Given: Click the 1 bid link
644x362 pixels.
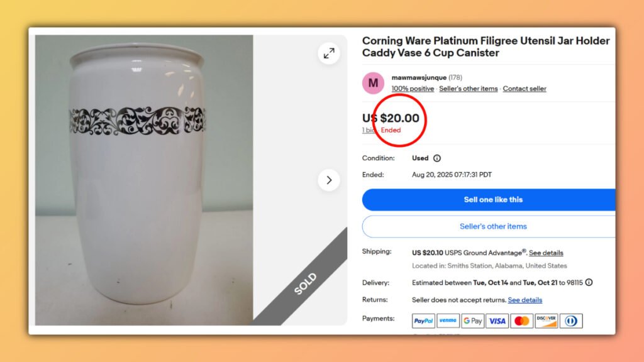Looking at the screenshot, I should pyautogui.click(x=369, y=130).
